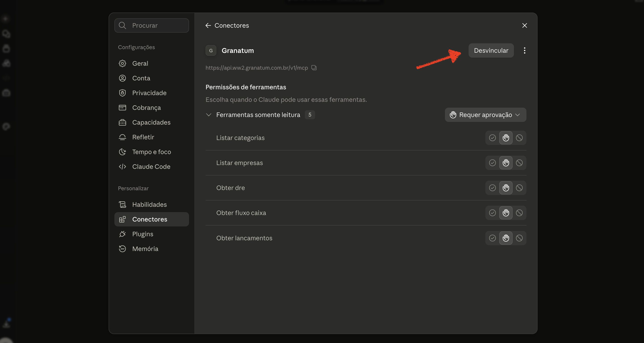This screenshot has width=644, height=343.
Task: Focus the Procurar search field
Action: tap(152, 25)
